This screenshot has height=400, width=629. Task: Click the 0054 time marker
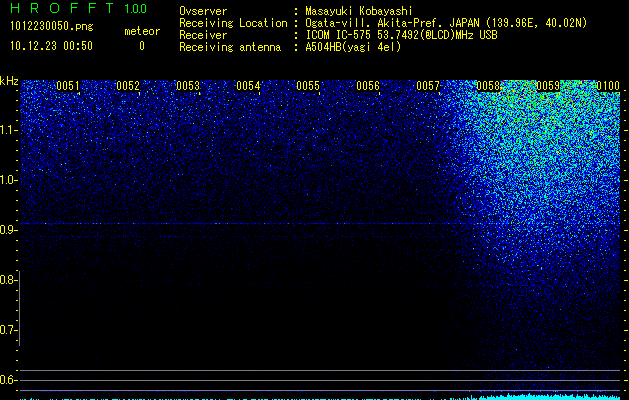pyautogui.click(x=248, y=86)
